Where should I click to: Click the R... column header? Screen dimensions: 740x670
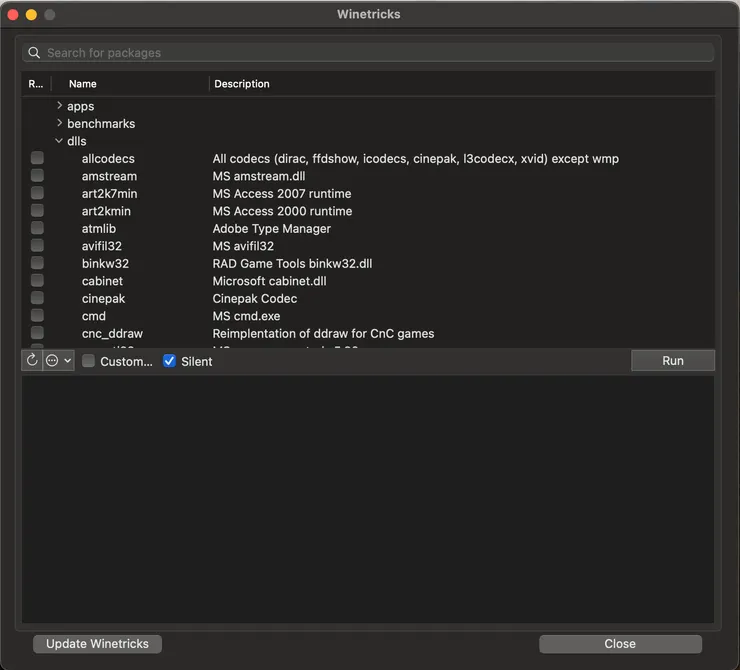pyautogui.click(x=35, y=84)
